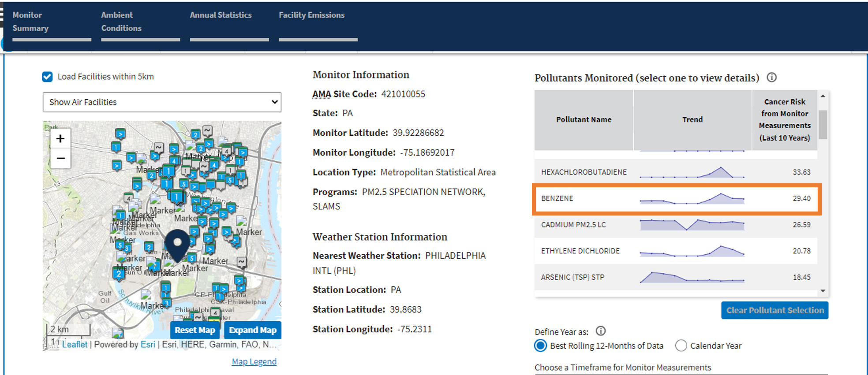868x375 pixels.
Task: Open the Show Air Facilities dropdown
Action: [162, 102]
